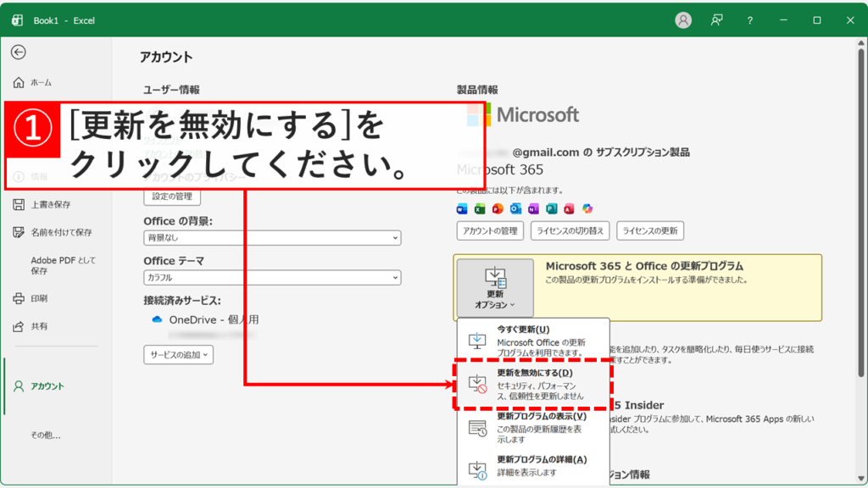Click the OneDrive cloud icon
The height and width of the screenshot is (488, 868).
(x=157, y=319)
